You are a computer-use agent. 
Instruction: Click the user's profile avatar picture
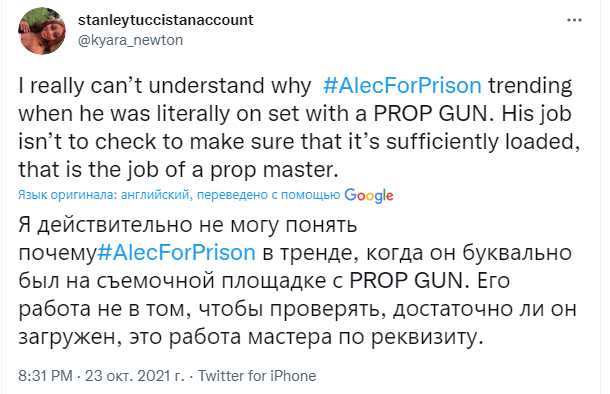pos(42,31)
